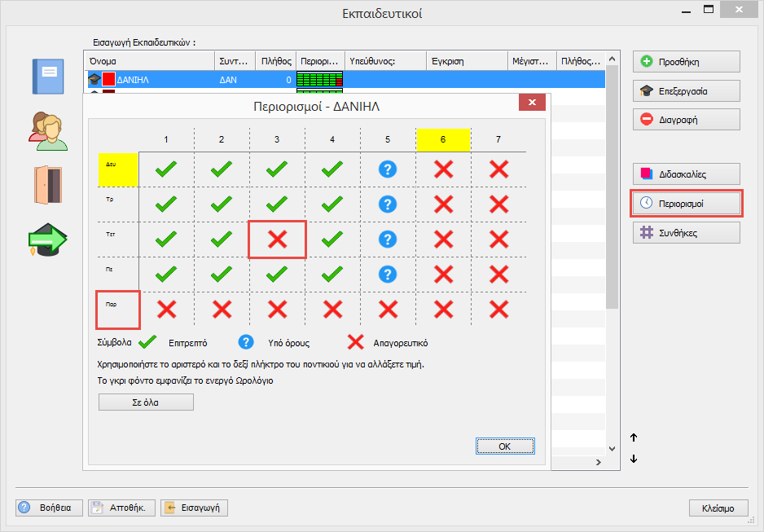The image size is (764, 532).
Task: Click the green arrow graduation cap icon
Action: point(46,242)
